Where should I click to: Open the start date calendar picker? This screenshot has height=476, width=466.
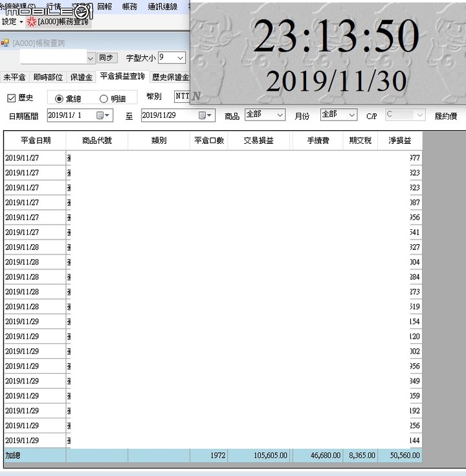coord(103,115)
